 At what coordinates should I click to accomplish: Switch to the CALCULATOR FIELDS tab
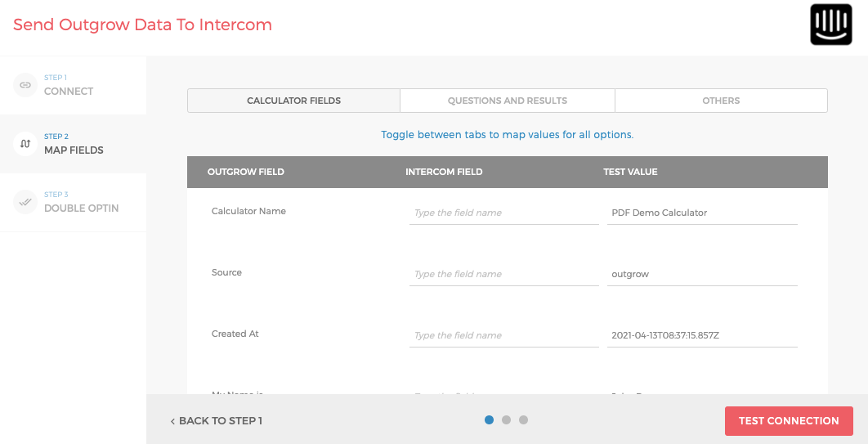coord(294,101)
